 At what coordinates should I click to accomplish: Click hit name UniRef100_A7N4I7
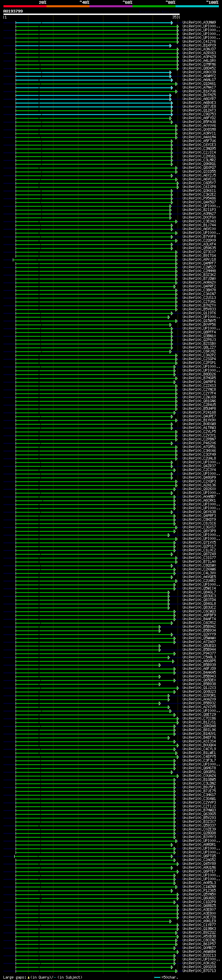coord(199,88)
